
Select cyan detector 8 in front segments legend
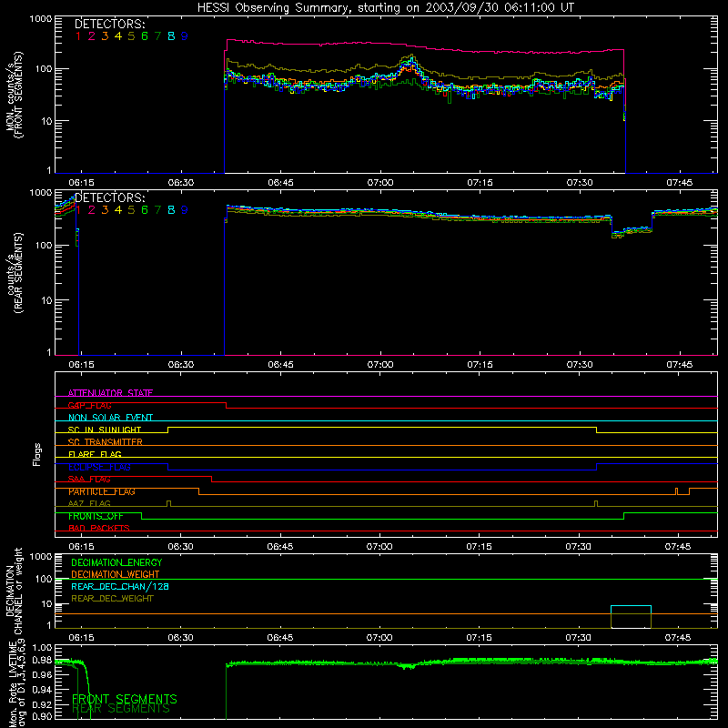(x=171, y=36)
